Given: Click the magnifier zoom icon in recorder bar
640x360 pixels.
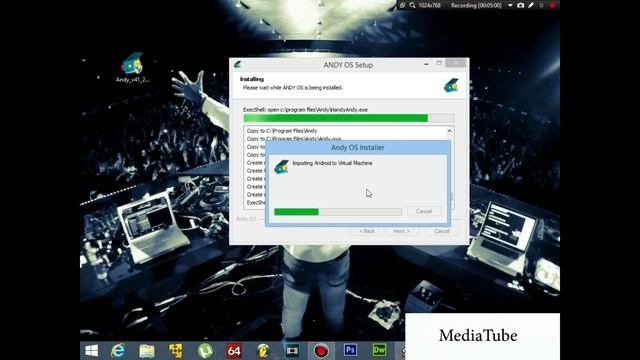Looking at the screenshot, I should coord(413,5).
